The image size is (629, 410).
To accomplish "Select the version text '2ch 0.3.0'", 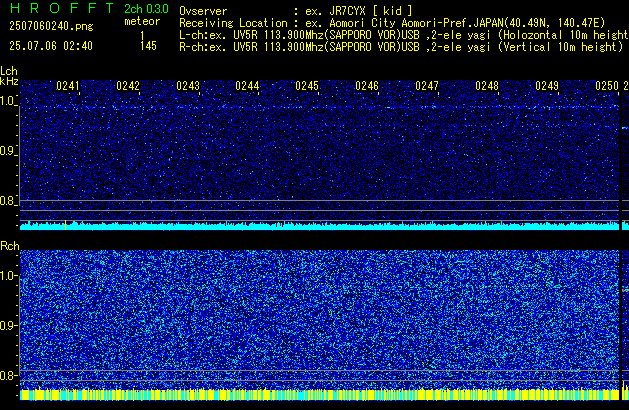I will point(146,9).
